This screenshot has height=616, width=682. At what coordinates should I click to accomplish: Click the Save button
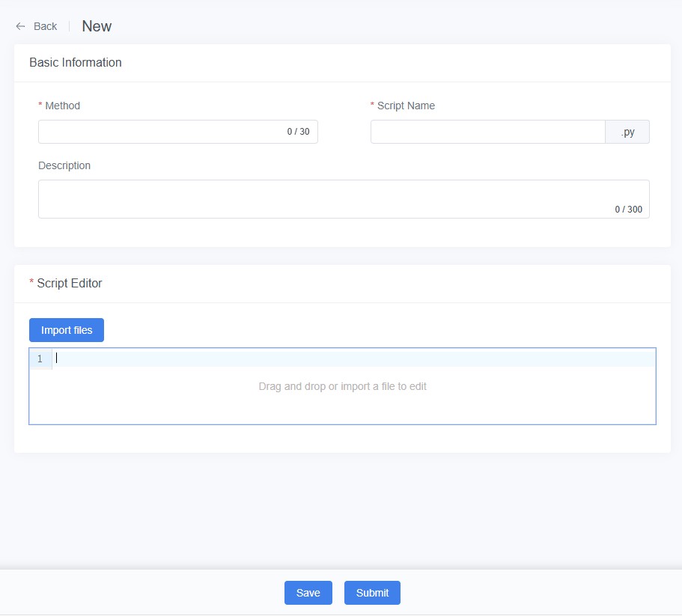(308, 592)
